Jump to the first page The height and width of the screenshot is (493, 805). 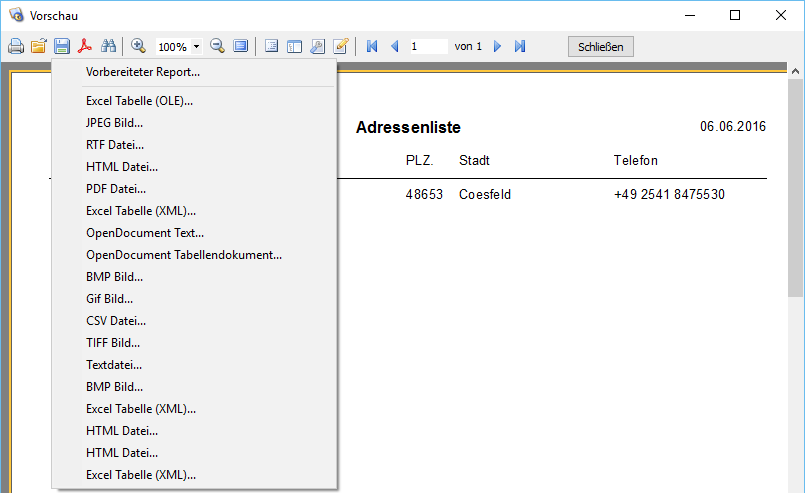point(372,47)
